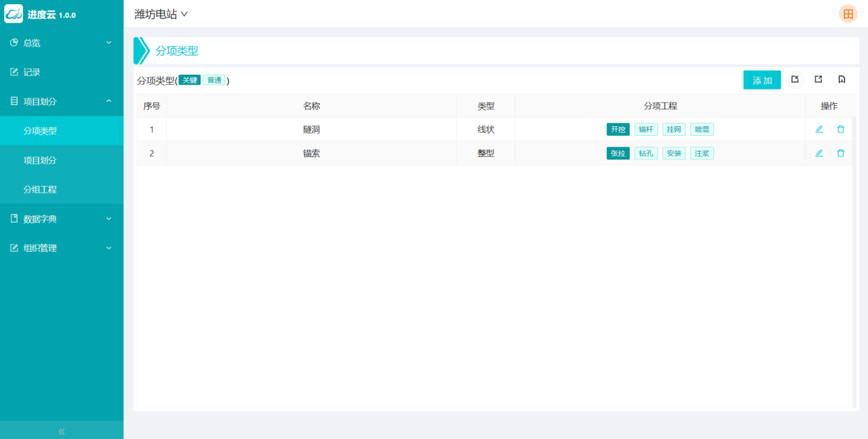Click the edit pencil icon for 隧洞 row
This screenshot has height=439, width=868.
tap(818, 129)
